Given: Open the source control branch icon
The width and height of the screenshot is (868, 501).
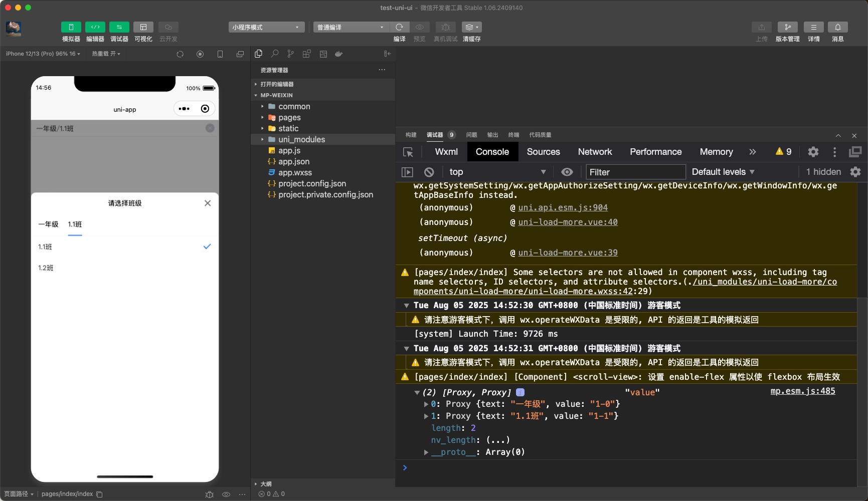Looking at the screenshot, I should (x=291, y=54).
